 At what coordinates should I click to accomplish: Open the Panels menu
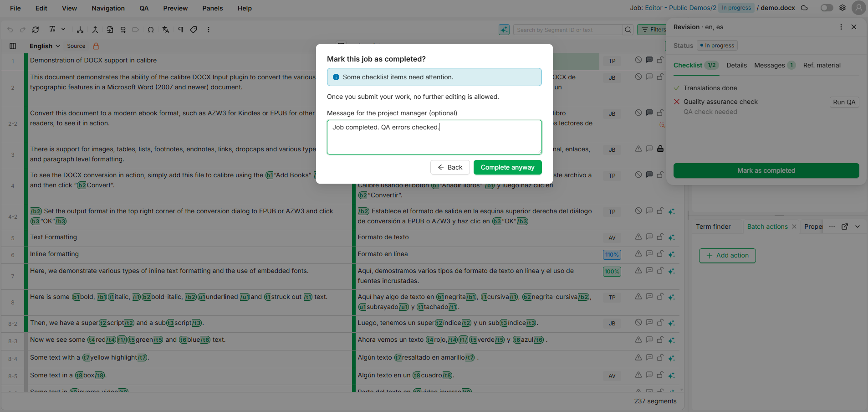click(213, 8)
